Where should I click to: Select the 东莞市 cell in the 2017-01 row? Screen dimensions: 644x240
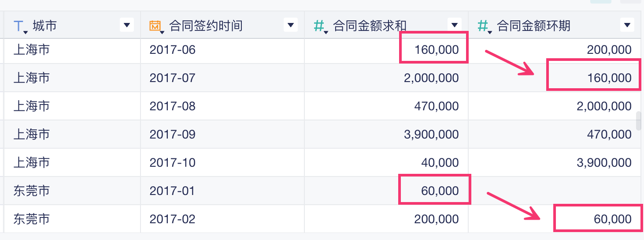coord(32,191)
